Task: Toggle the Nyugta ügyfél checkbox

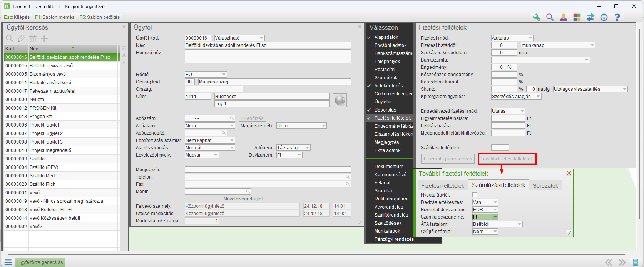Action: point(475,195)
